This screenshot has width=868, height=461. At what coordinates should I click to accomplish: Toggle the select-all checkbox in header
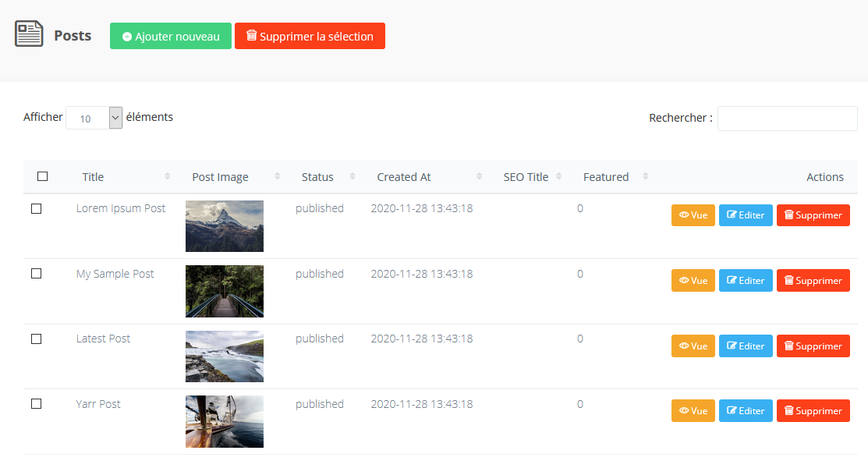point(43,176)
